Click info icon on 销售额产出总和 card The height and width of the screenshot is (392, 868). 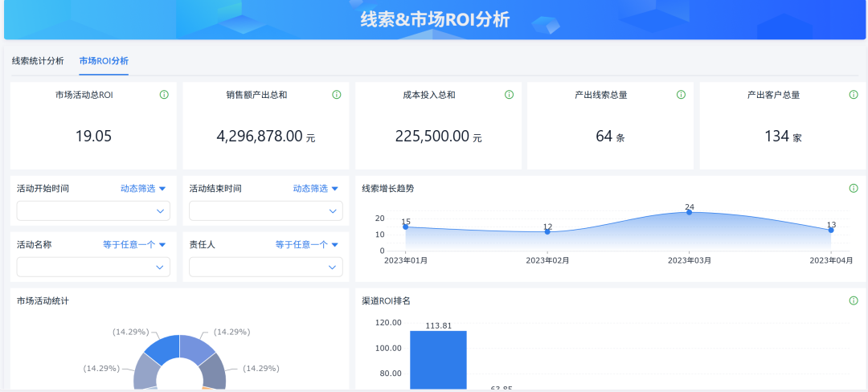click(x=337, y=95)
